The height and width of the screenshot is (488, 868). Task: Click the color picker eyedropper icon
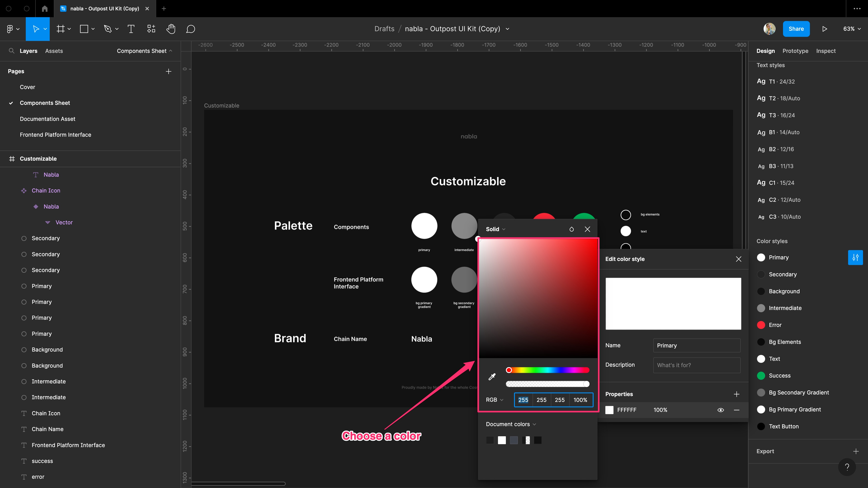tap(492, 377)
